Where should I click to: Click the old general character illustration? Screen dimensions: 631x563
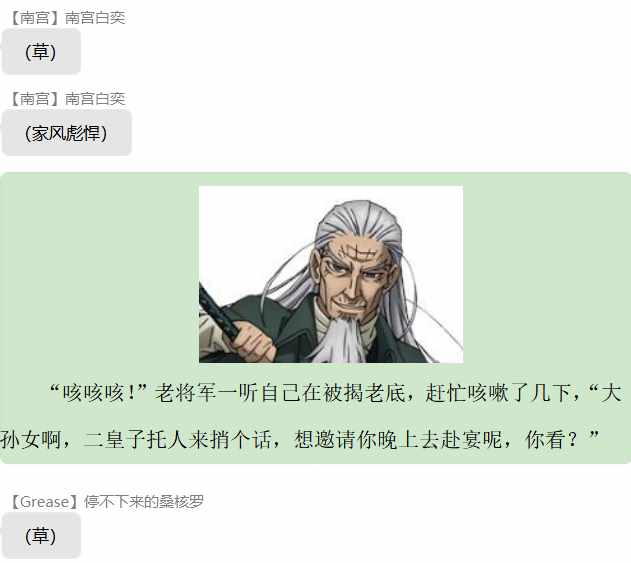pos(331,274)
